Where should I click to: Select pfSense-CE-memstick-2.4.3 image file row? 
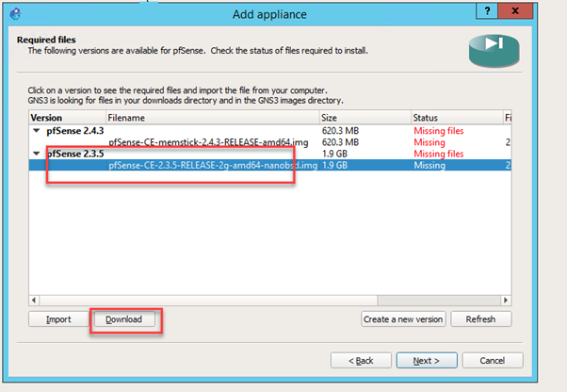click(269, 142)
